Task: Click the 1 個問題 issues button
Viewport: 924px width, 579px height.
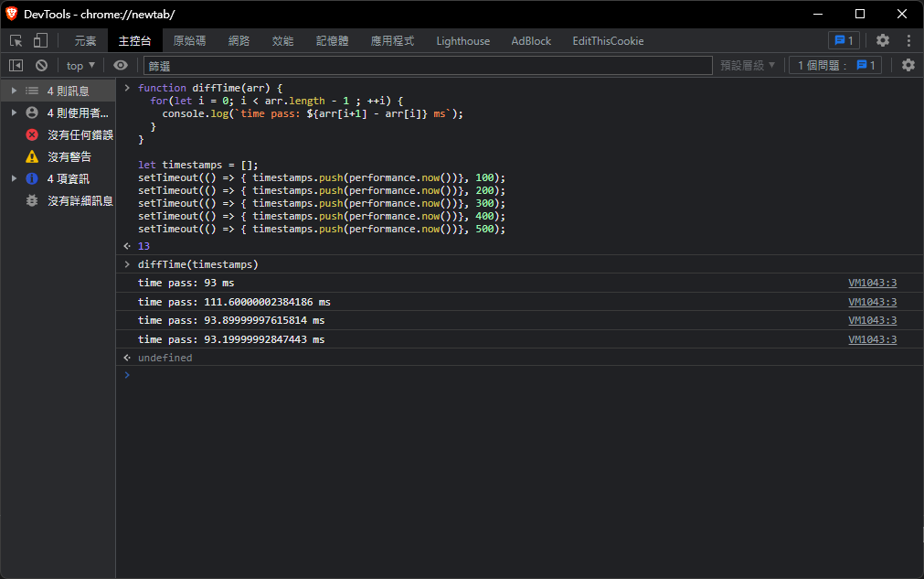Action: tap(835, 66)
